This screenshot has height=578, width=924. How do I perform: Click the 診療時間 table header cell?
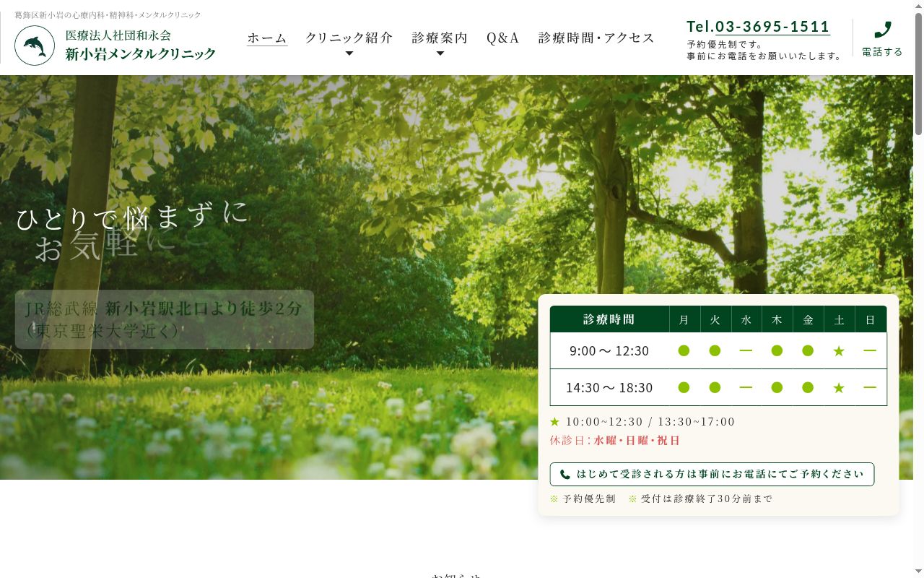pyautogui.click(x=609, y=319)
